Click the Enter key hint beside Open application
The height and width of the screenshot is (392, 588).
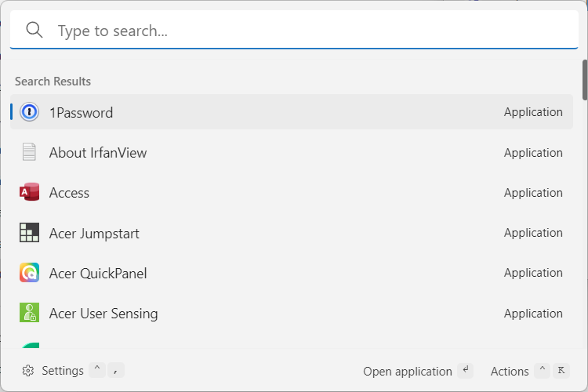[466, 371]
